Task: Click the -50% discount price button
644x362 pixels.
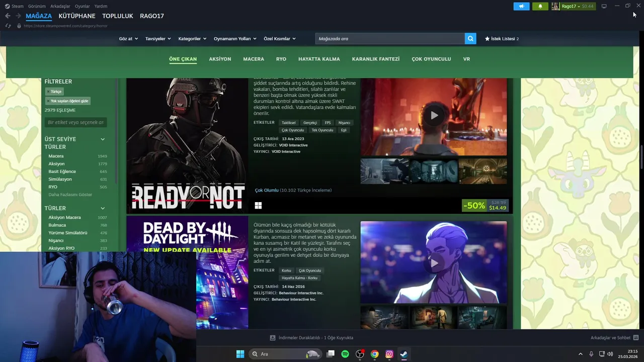Action: (486, 206)
